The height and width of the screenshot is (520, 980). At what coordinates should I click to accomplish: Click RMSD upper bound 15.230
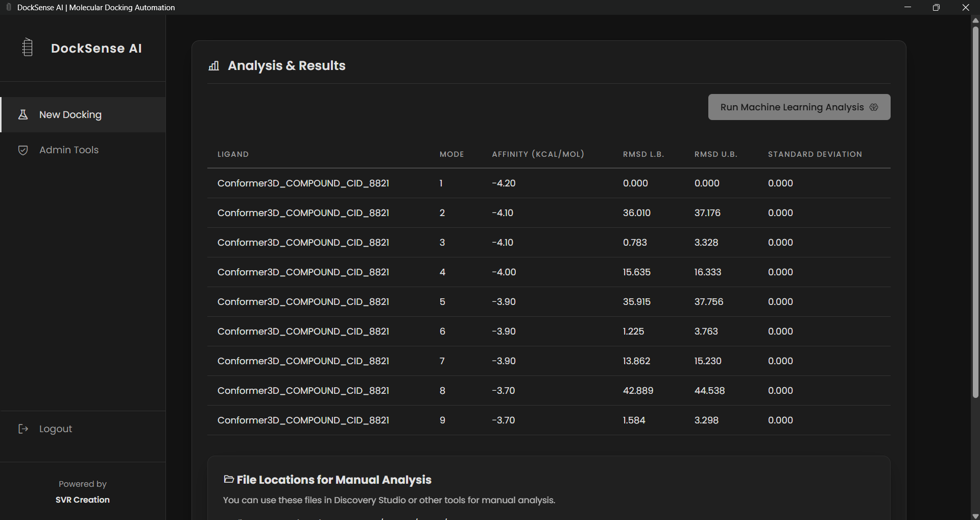tap(708, 361)
